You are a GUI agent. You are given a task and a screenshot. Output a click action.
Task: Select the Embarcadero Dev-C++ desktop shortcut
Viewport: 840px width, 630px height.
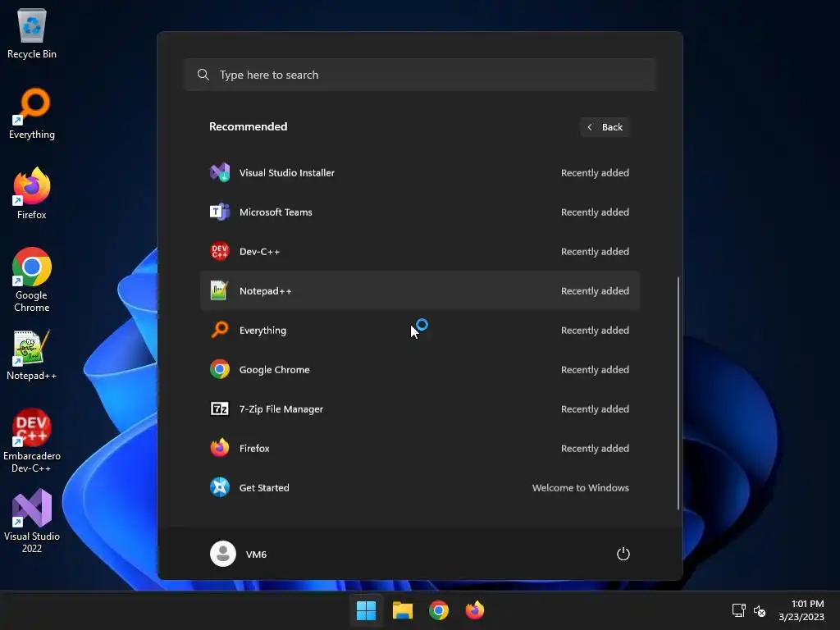click(x=32, y=441)
